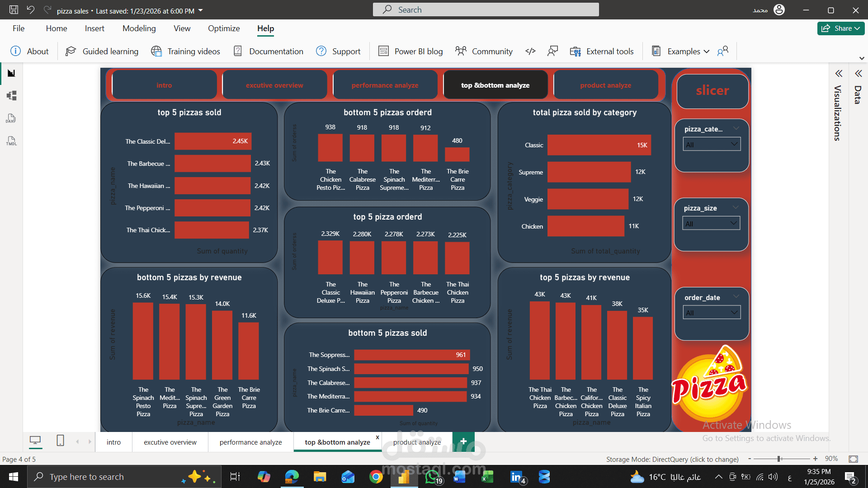Click the Share button
Viewport: 868px width, 488px height.
[840, 28]
